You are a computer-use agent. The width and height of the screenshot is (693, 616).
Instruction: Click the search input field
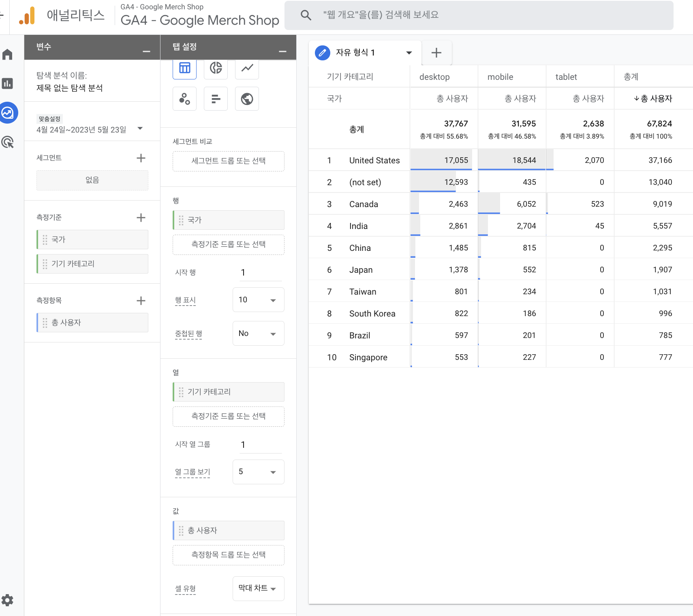478,15
